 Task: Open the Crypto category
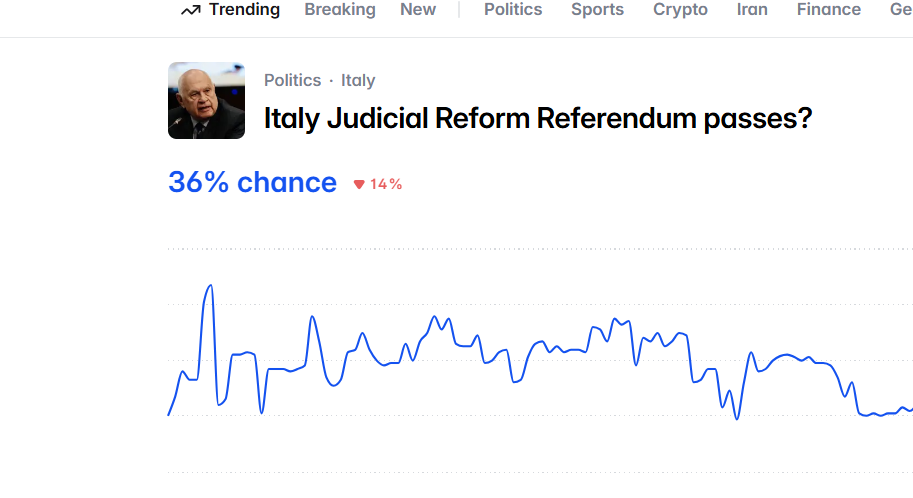[680, 10]
